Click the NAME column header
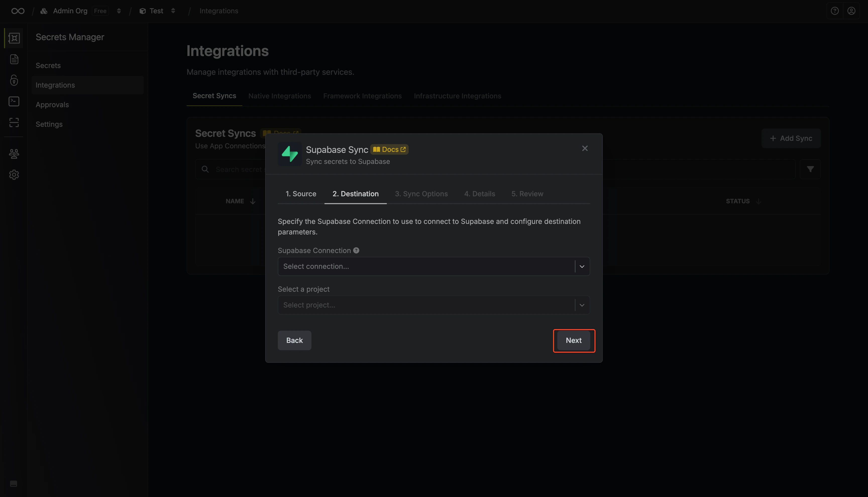 tap(235, 201)
